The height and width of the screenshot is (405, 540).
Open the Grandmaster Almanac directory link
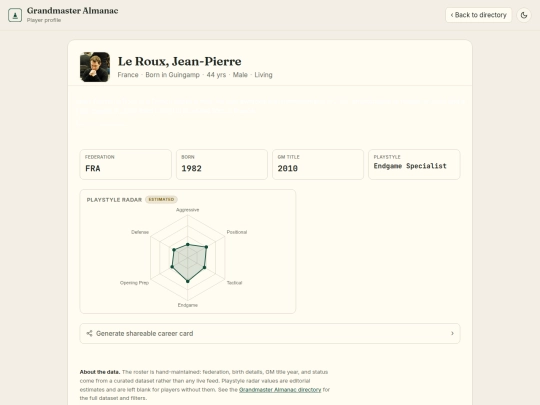pyautogui.click(x=280, y=390)
